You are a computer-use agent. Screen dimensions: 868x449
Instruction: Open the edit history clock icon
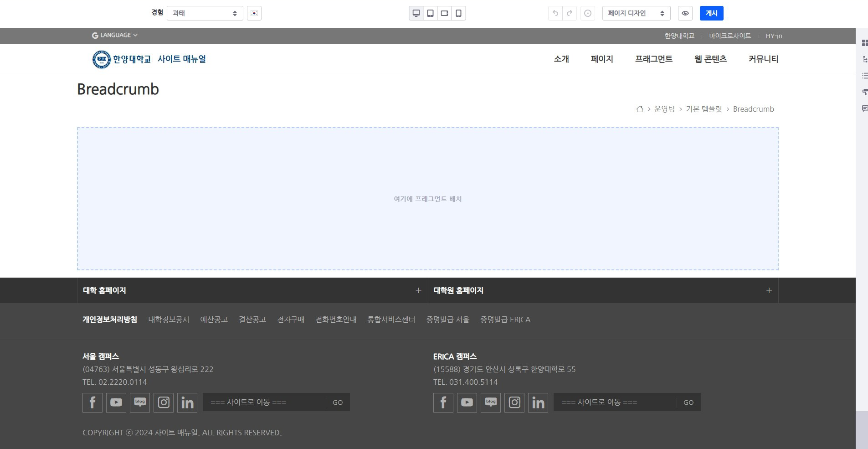pos(588,13)
